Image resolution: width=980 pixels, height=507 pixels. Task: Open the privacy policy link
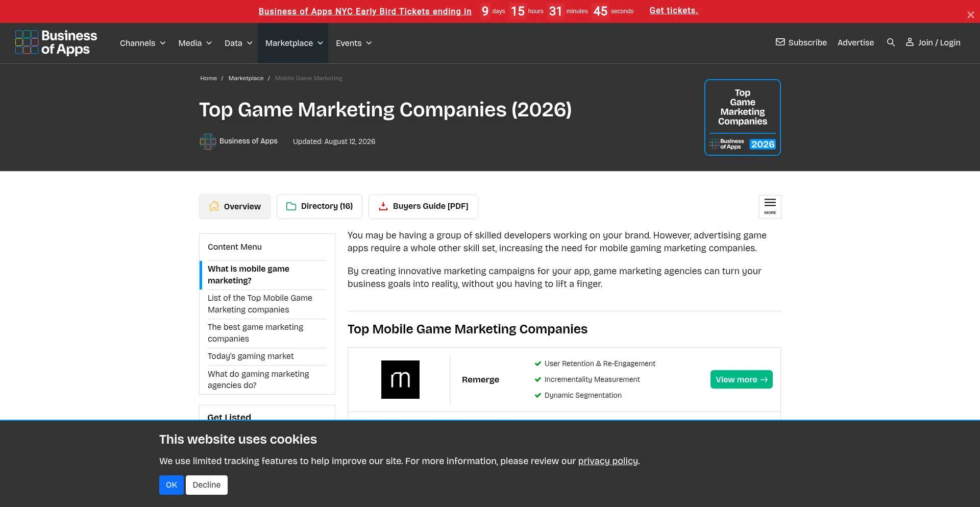coord(608,461)
